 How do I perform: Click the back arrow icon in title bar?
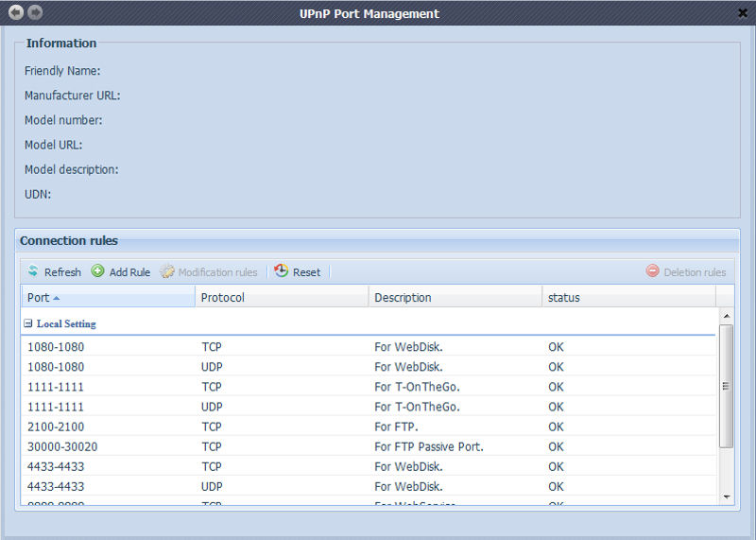click(16, 12)
